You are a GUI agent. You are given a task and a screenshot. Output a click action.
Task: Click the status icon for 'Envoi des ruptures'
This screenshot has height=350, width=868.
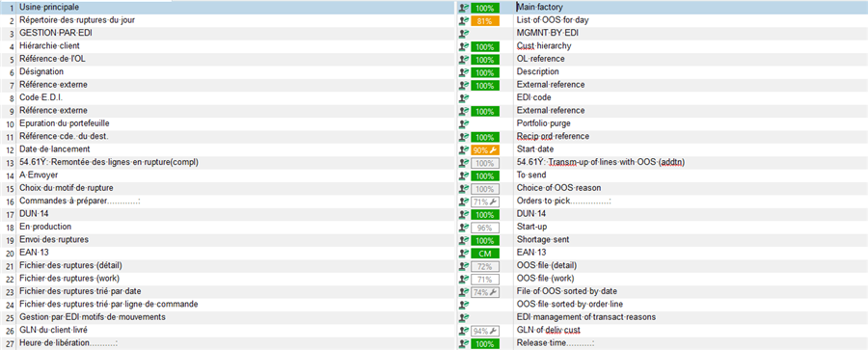(464, 240)
